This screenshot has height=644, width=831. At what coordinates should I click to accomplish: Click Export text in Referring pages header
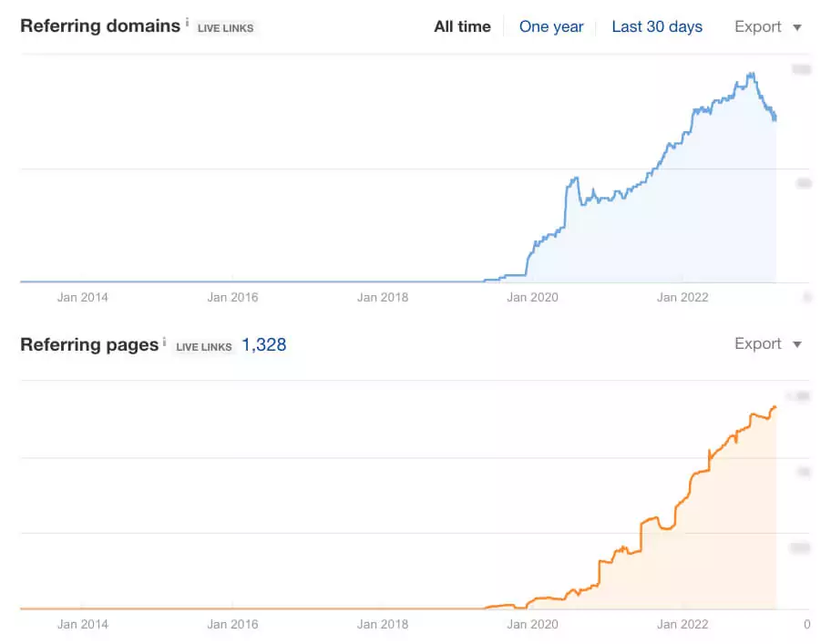(x=758, y=343)
